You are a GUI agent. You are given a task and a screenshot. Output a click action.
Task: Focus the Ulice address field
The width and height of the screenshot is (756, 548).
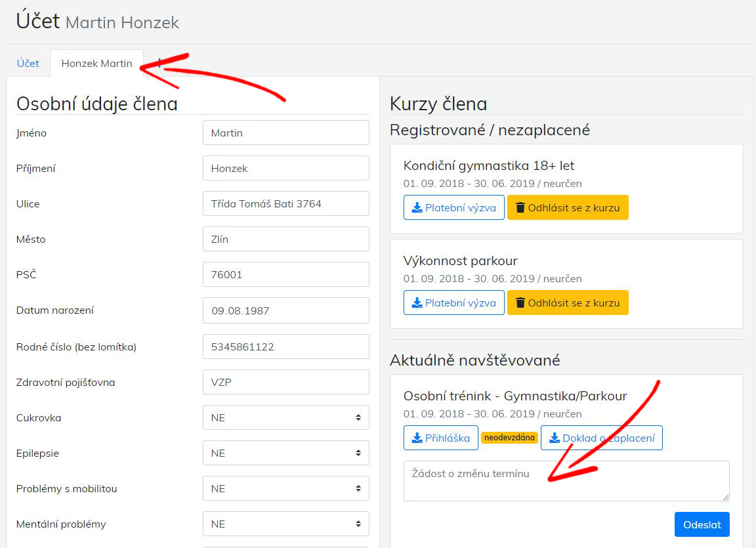(285, 203)
